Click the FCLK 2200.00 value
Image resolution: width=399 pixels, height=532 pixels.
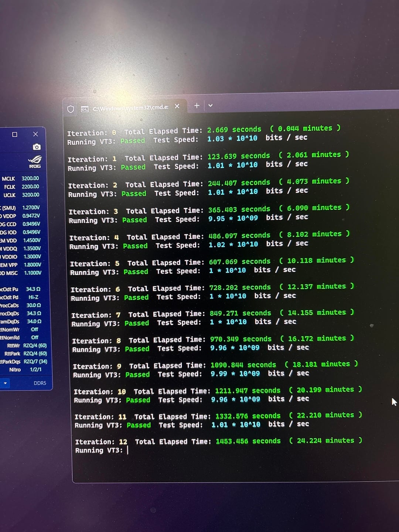30,187
